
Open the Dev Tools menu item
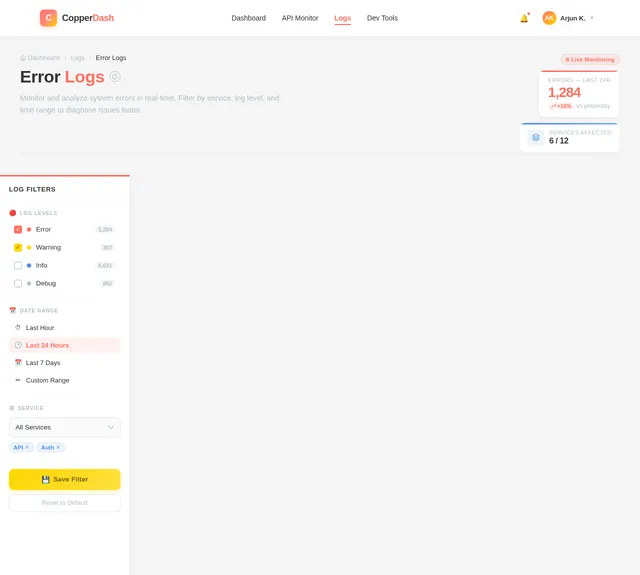382,18
